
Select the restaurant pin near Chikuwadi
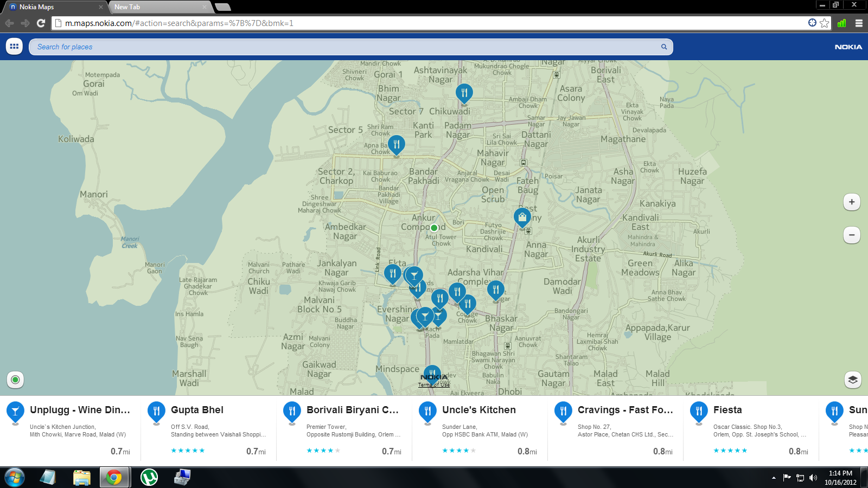coord(464,92)
